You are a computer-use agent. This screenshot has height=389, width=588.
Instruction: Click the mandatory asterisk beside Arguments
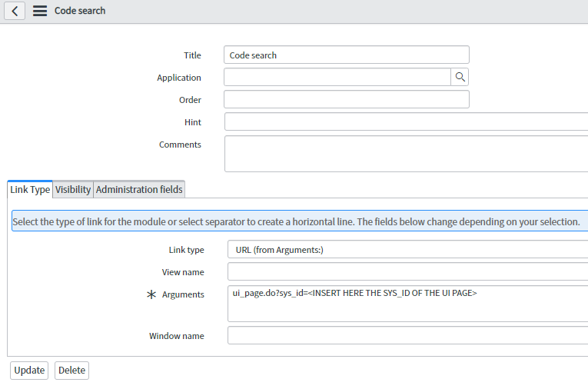point(151,294)
